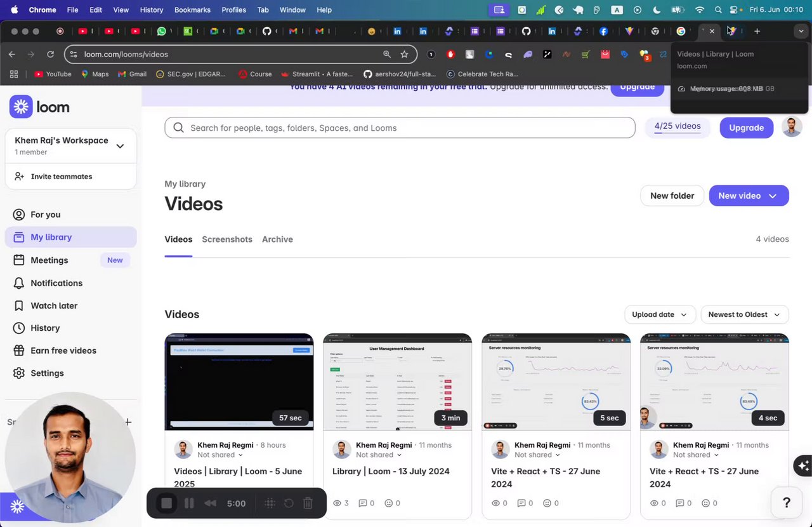The image size is (812, 527).
Task: Click the search magnifier icon in Loom search
Action: pos(179,128)
